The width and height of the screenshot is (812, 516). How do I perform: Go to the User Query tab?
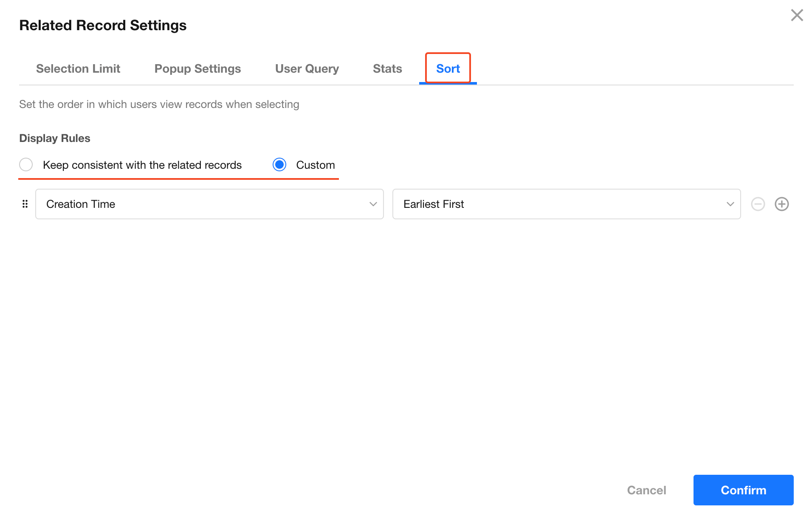coord(307,68)
